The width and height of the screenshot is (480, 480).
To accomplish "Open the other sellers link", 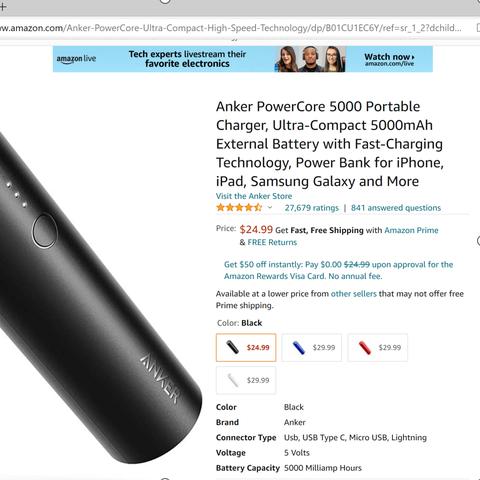I will point(354,294).
